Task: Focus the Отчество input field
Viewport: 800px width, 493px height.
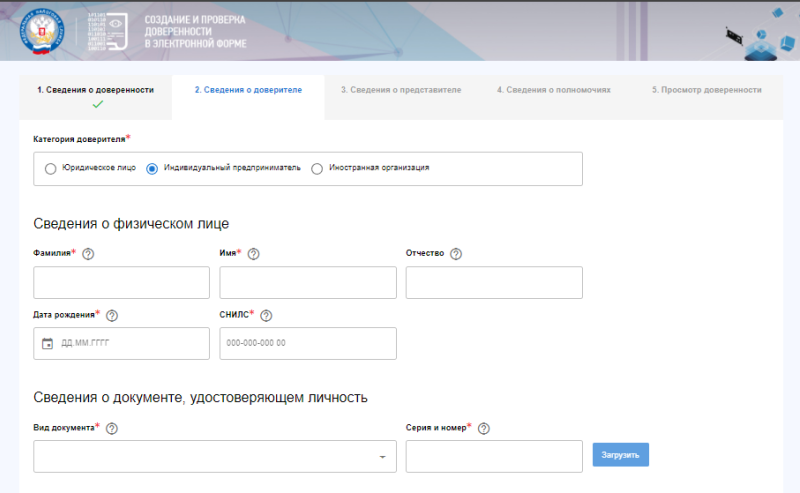Action: pos(494,282)
